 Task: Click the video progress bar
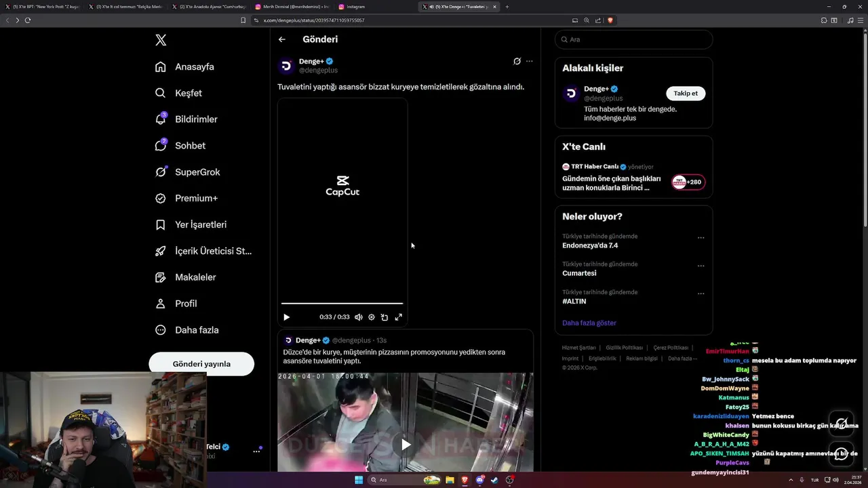[342, 304]
